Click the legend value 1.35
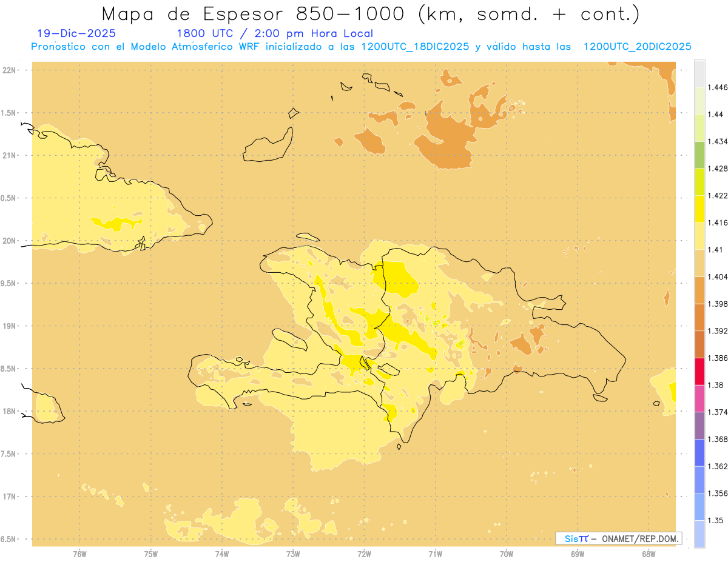This screenshot has height=562, width=728. [716, 520]
